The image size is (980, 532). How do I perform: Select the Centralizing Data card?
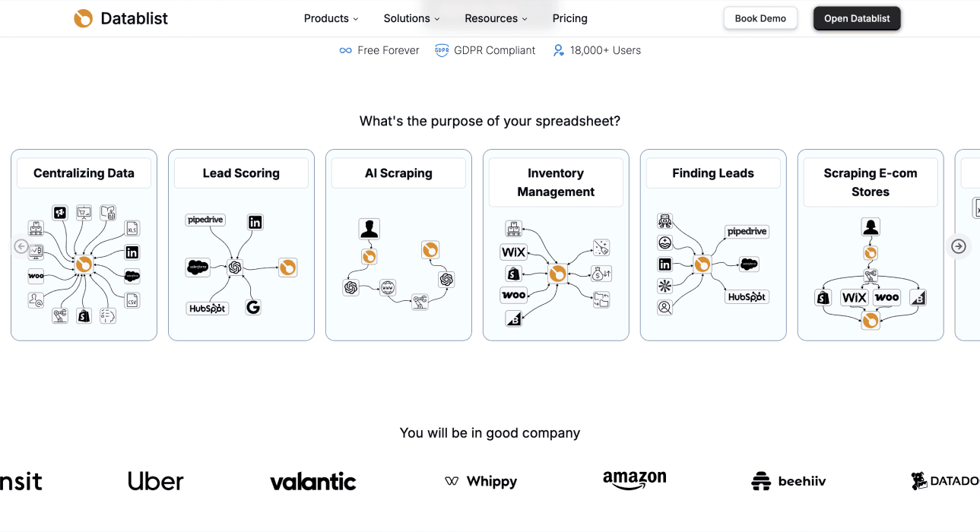point(84,245)
